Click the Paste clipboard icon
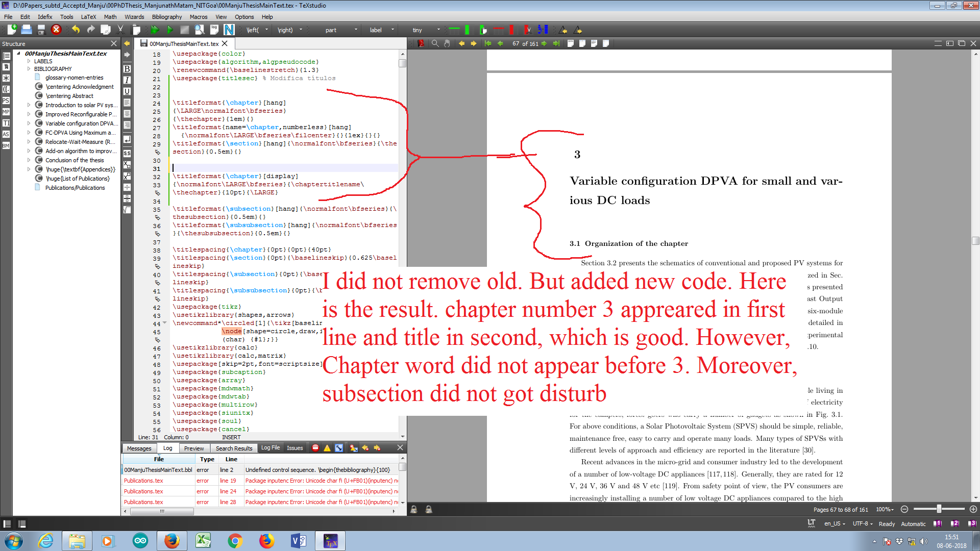 tap(136, 30)
